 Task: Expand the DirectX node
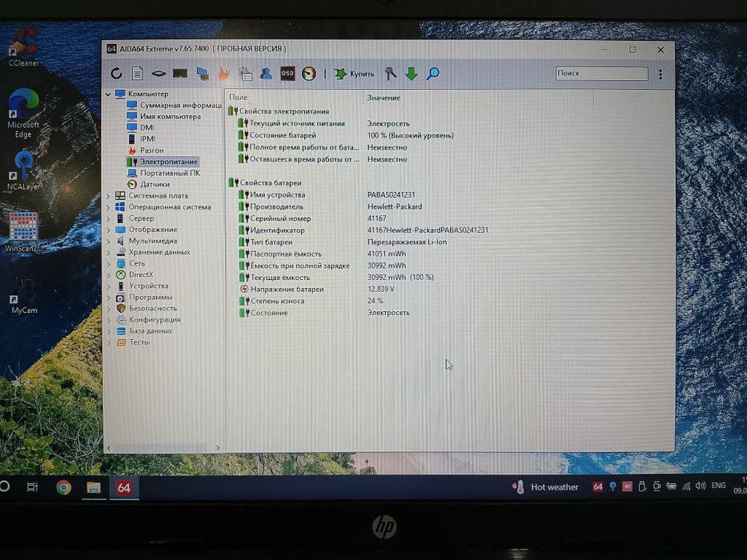(x=108, y=274)
